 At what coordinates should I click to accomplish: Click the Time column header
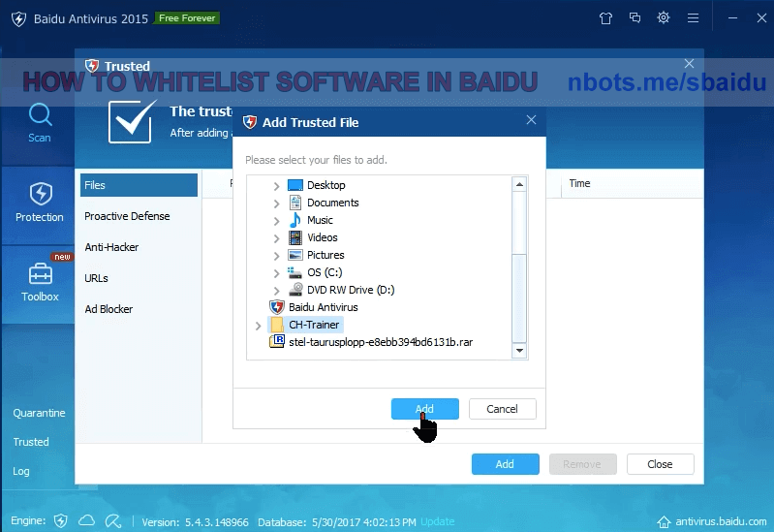(579, 183)
